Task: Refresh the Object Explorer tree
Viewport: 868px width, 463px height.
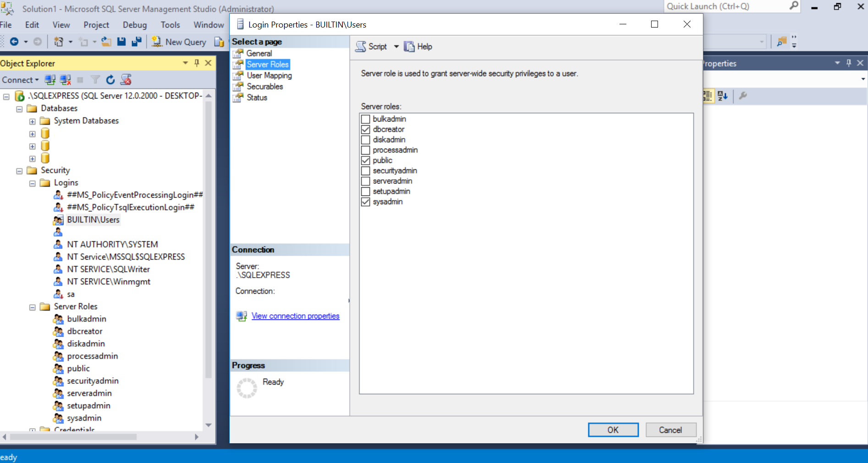Action: (110, 79)
